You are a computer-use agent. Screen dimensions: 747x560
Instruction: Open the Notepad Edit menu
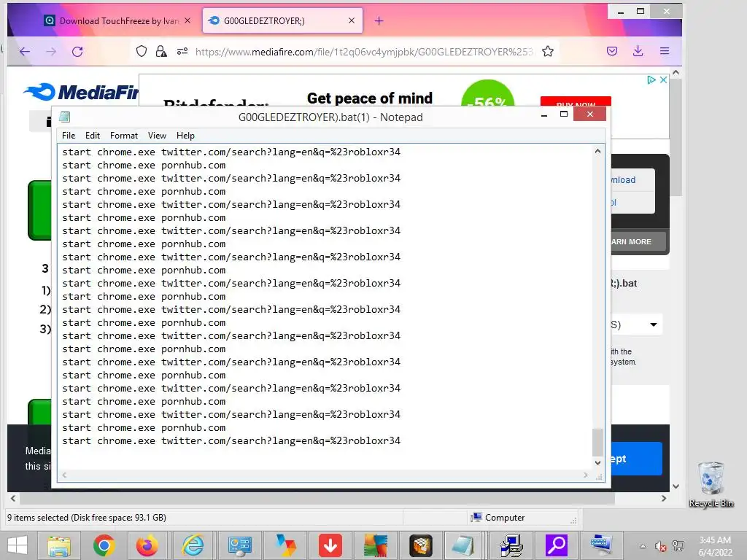point(93,136)
